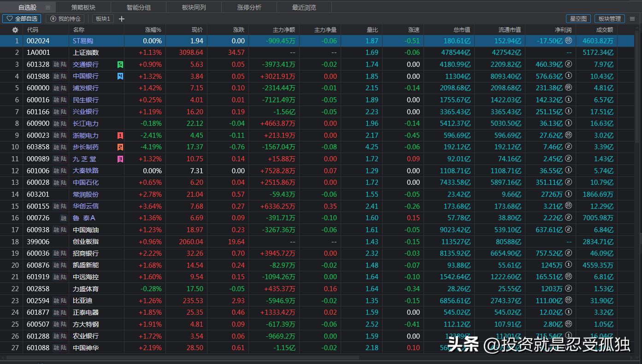
Task: Open the menu beside the 自选股 tab
Action: point(47,7)
